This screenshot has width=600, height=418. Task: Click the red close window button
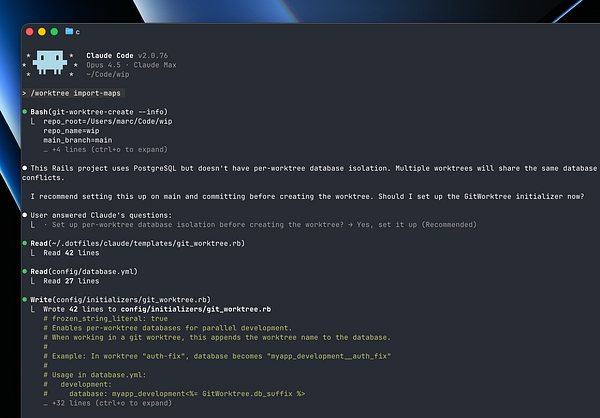29,32
